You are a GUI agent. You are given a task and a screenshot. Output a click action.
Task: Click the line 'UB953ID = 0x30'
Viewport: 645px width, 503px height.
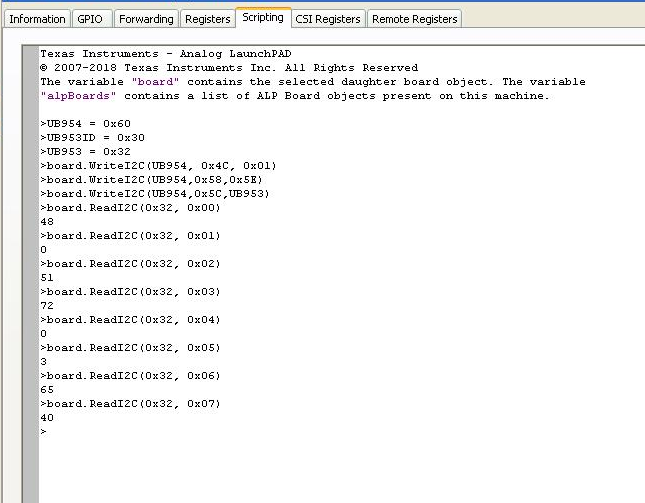tap(93, 138)
